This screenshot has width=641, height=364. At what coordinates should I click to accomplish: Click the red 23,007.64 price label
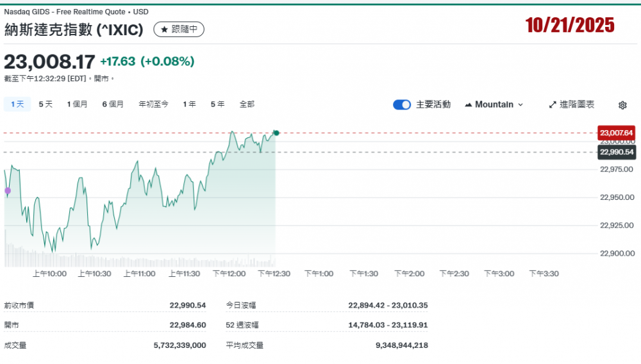click(616, 133)
